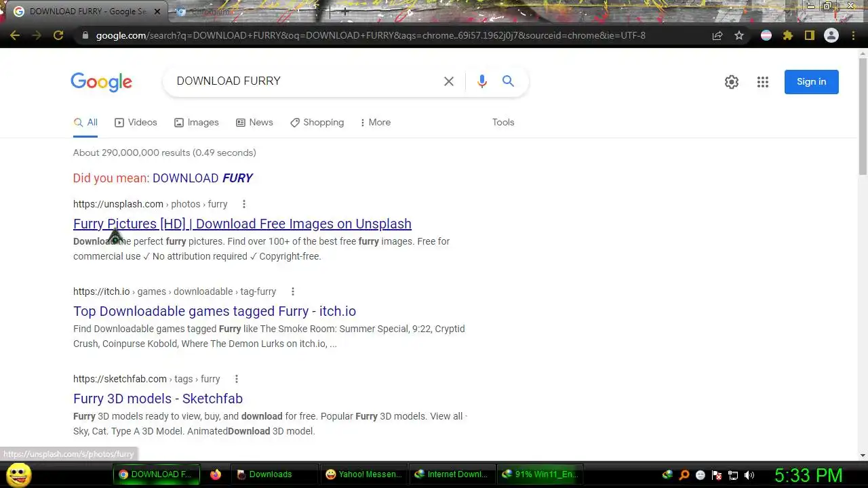Click the page scrollbar up arrow
This screenshot has height=488, width=868.
coord(863,54)
